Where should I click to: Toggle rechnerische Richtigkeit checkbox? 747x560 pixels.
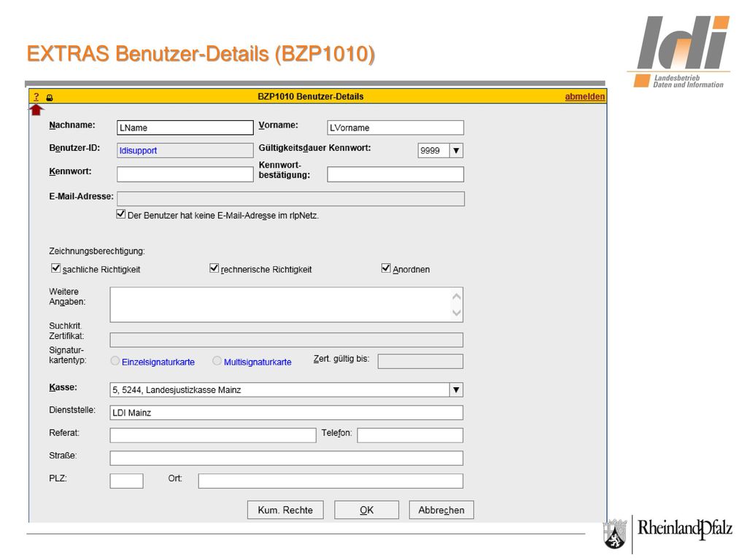214,268
